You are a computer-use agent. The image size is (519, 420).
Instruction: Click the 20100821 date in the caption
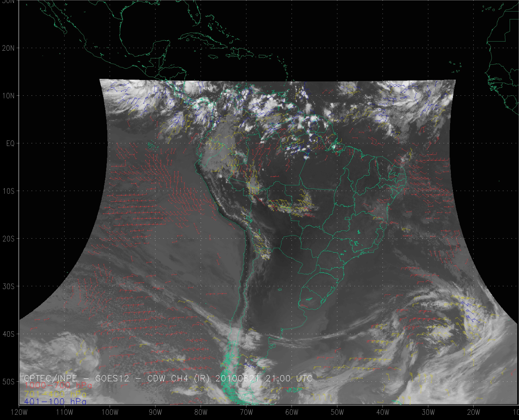(237, 378)
